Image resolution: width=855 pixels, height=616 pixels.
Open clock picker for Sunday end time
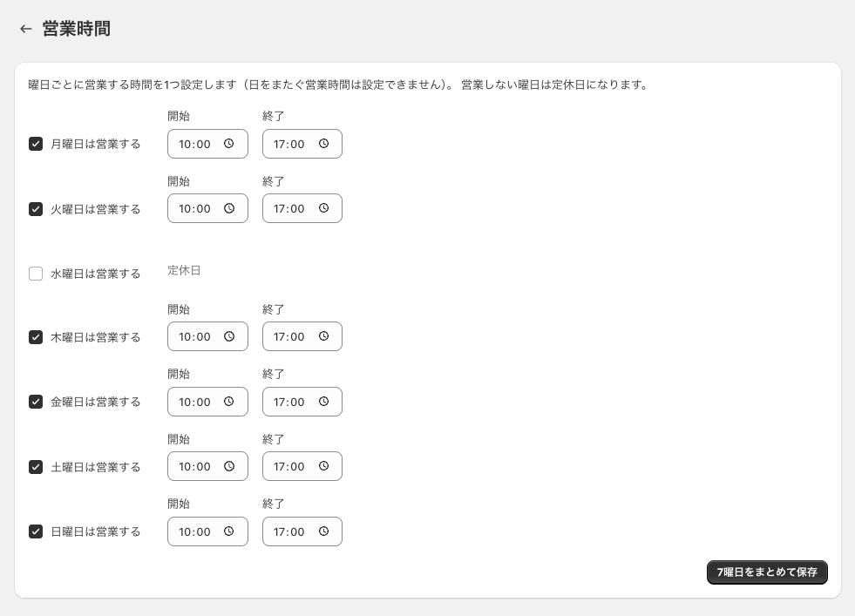coord(324,531)
